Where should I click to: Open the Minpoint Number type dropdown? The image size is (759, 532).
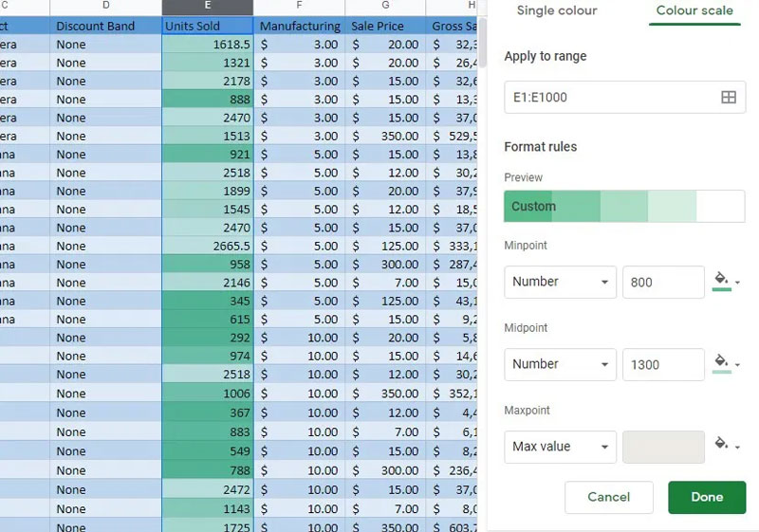pos(560,282)
